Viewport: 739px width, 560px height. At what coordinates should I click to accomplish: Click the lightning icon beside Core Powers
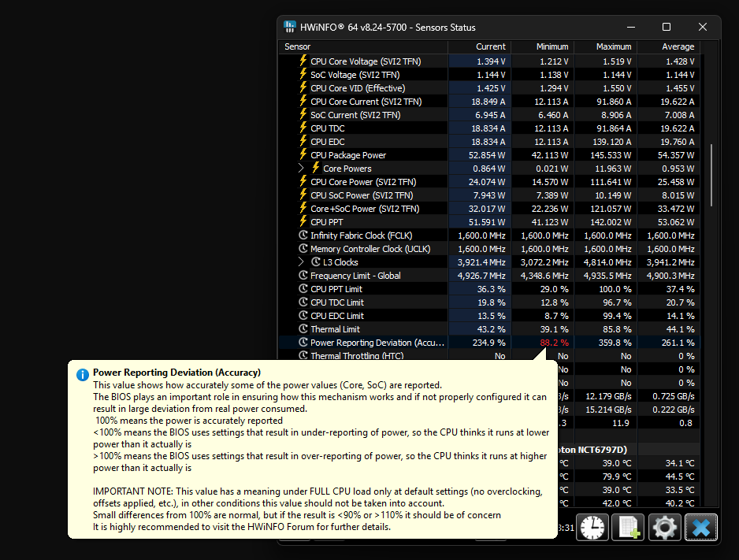[x=316, y=168]
